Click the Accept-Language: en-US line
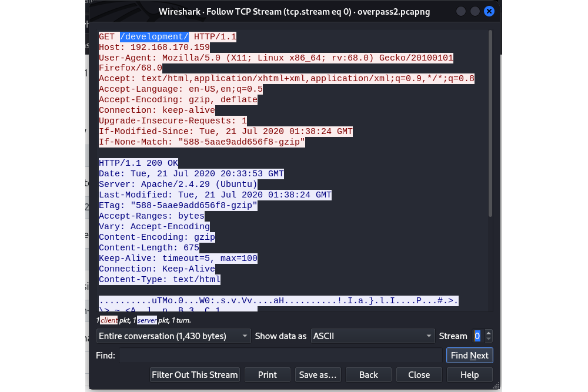Screen dimensions: 588x392 (181, 89)
